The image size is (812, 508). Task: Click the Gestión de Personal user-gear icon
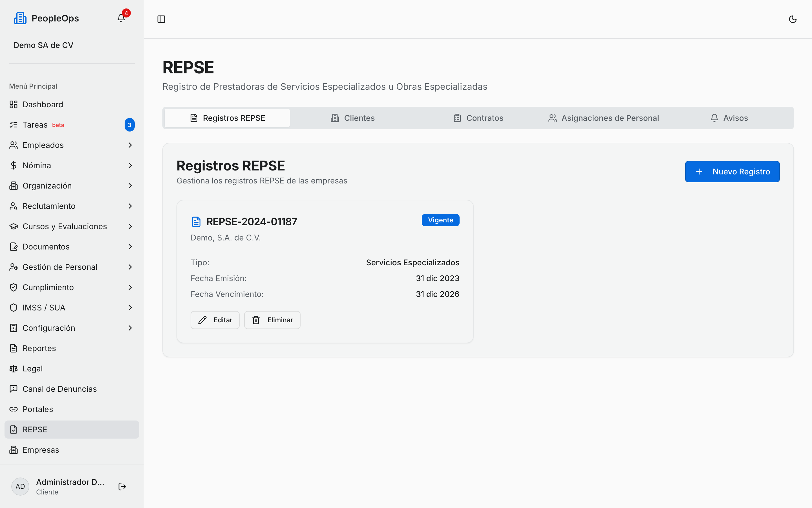14,267
